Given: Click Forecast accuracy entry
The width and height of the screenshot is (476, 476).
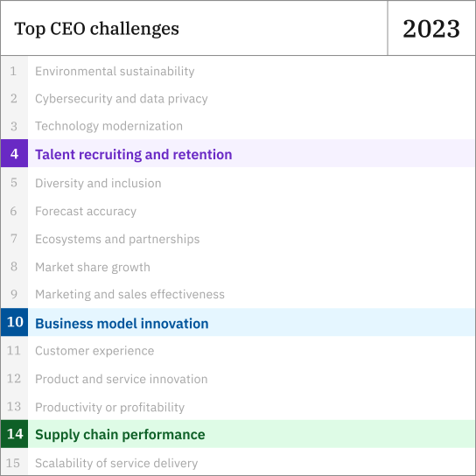Looking at the screenshot, I should [86, 211].
